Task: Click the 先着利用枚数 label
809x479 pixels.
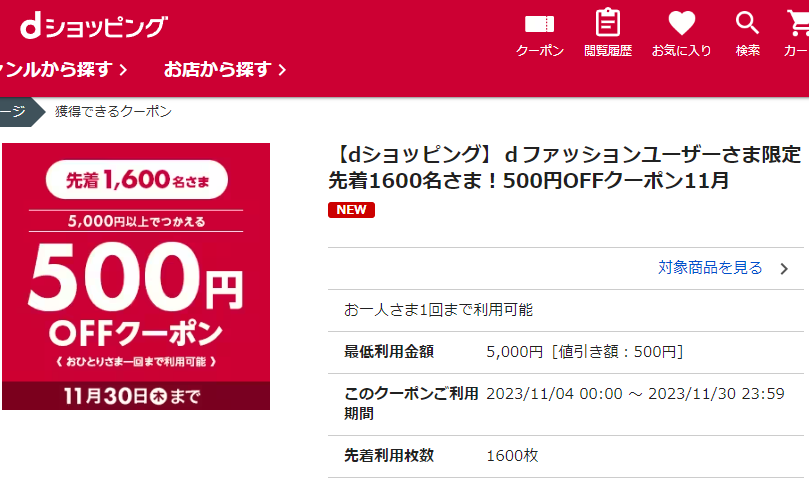Action: [389, 456]
